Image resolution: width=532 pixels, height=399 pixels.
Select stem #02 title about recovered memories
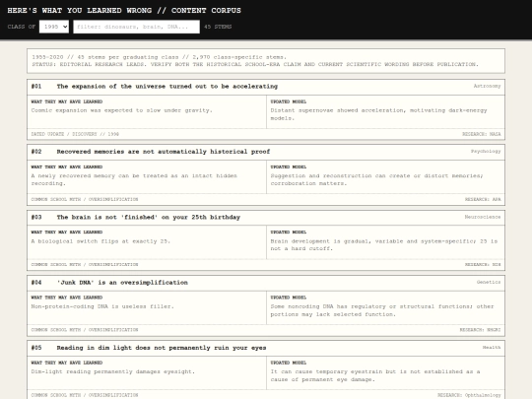click(164, 152)
